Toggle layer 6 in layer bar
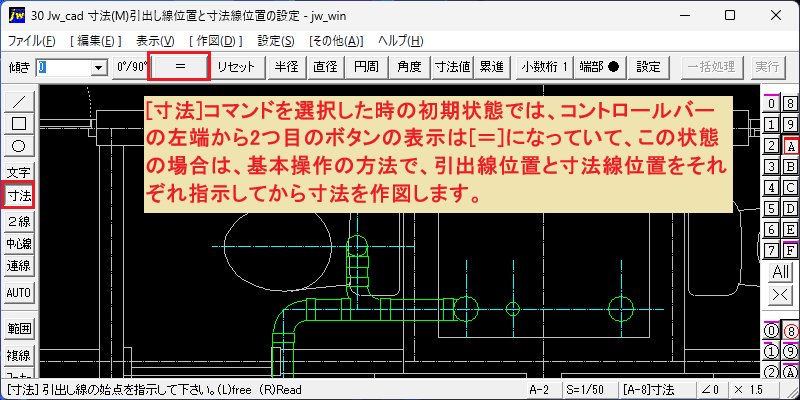800x400 pixels. tap(772, 230)
